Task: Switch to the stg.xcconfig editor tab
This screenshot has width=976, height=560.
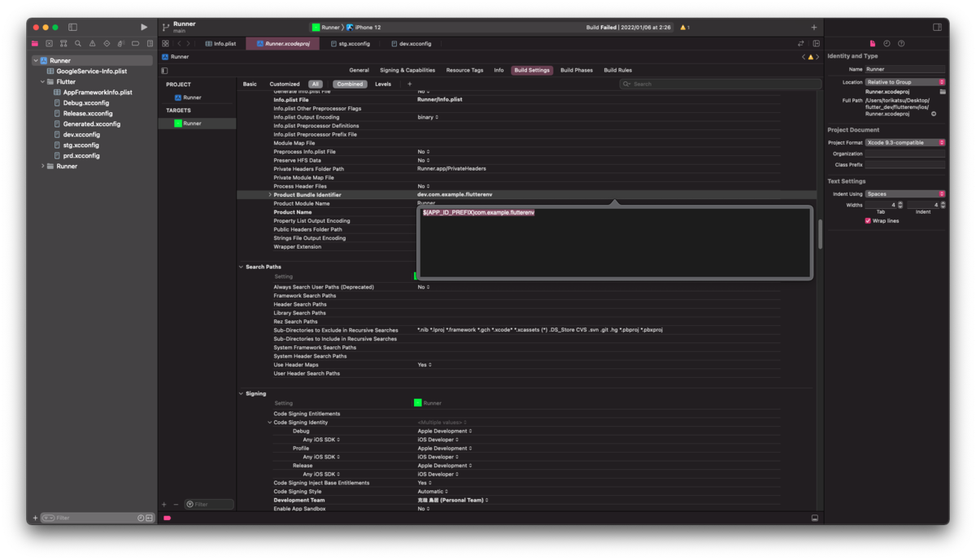Action: tap(349, 43)
